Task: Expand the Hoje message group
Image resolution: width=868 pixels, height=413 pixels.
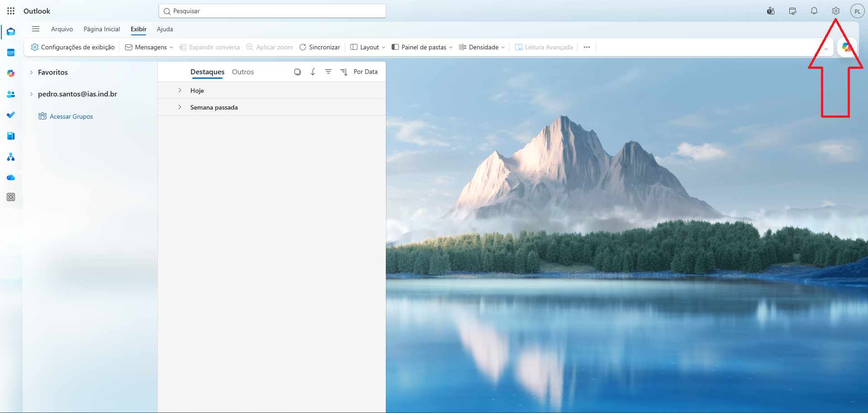Action: pos(180,90)
